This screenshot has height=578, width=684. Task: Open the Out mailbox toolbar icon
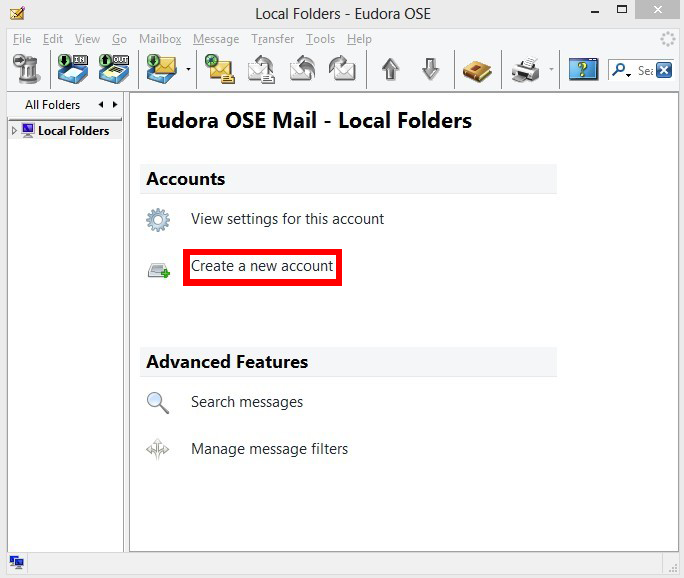pyautogui.click(x=114, y=69)
